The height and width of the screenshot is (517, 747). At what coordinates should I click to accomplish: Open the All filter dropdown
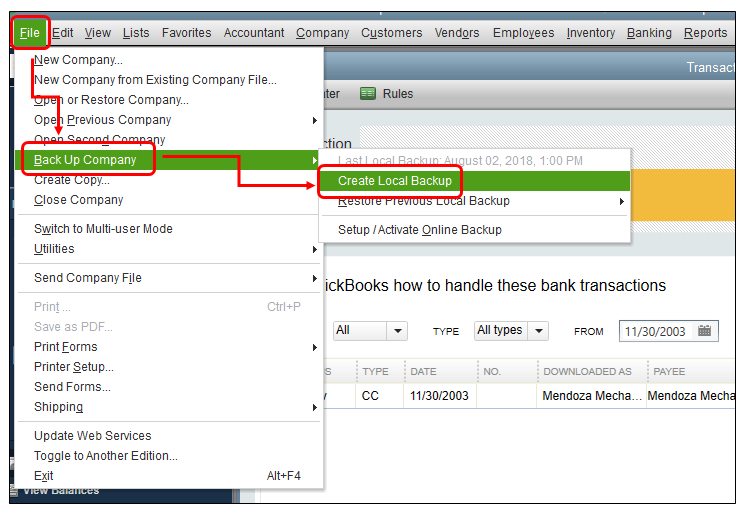tap(370, 330)
